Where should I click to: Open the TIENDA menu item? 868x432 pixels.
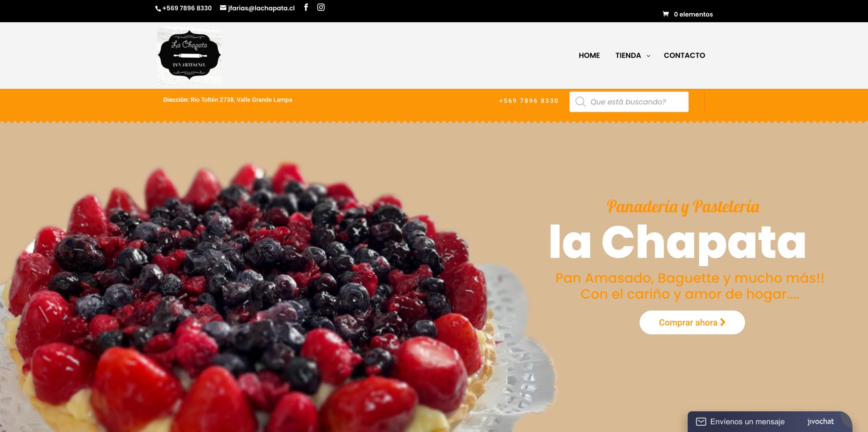point(628,55)
